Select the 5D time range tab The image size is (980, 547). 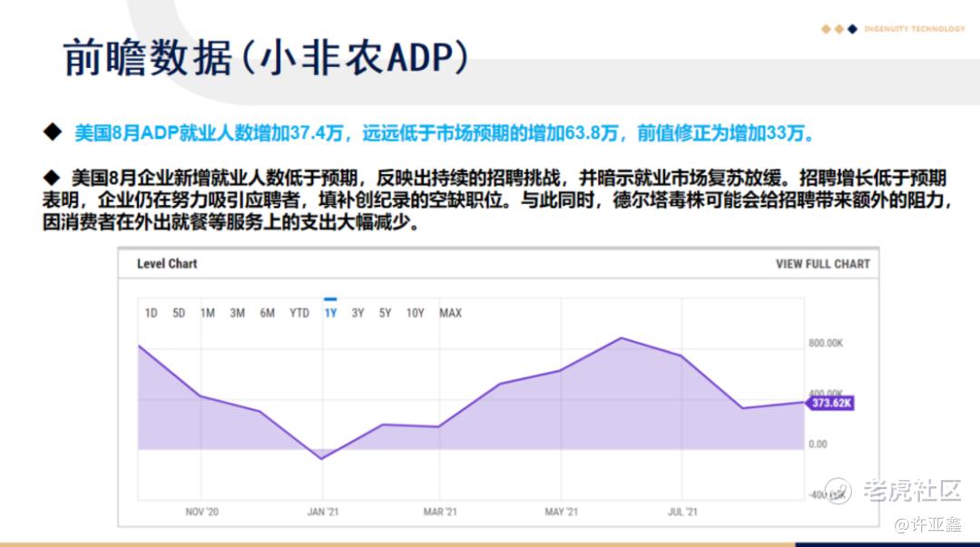coord(179,313)
